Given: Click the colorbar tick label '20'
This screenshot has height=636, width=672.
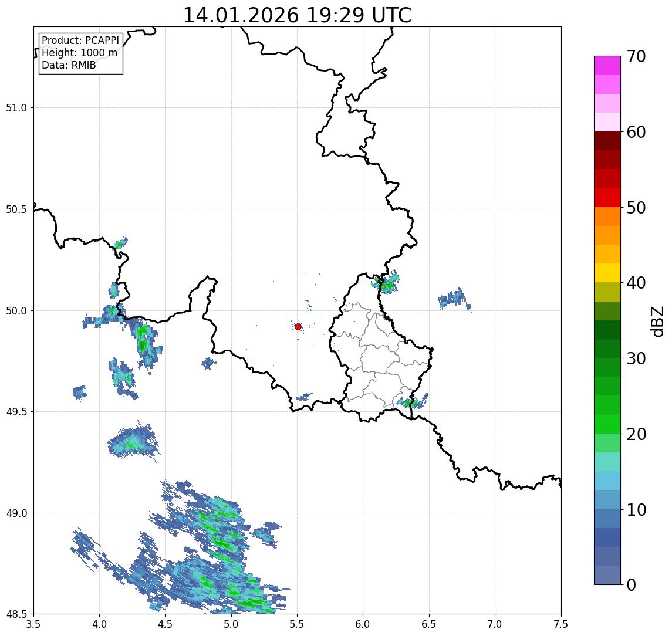Looking at the screenshot, I should pos(636,434).
